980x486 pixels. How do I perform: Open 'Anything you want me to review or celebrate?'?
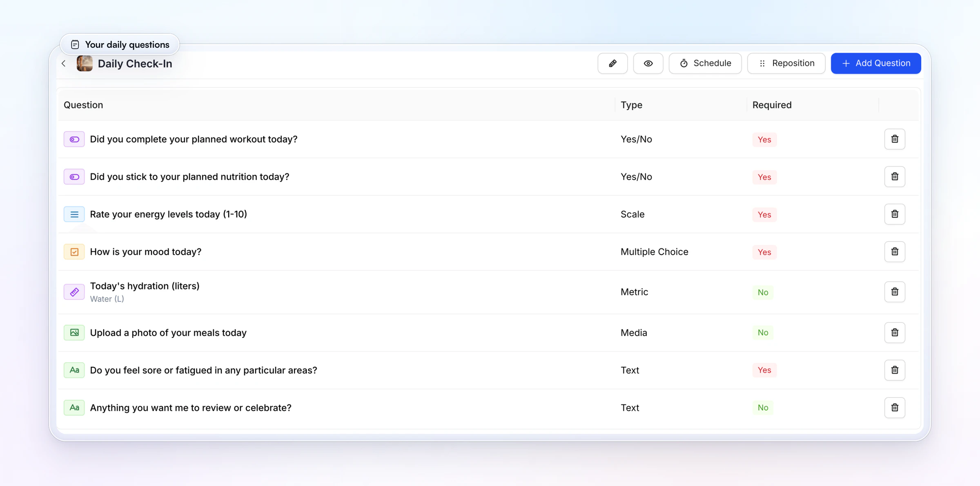click(191, 408)
